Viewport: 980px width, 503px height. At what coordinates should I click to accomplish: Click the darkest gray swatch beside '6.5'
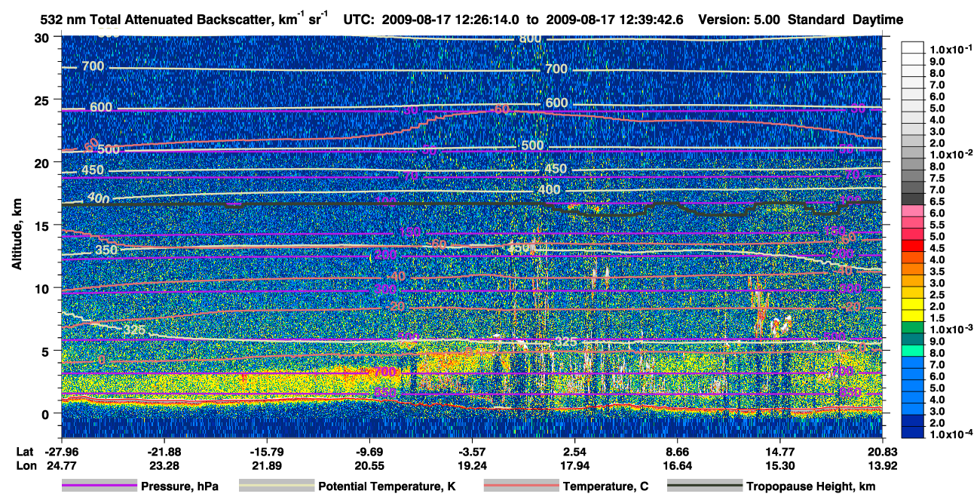click(913, 198)
